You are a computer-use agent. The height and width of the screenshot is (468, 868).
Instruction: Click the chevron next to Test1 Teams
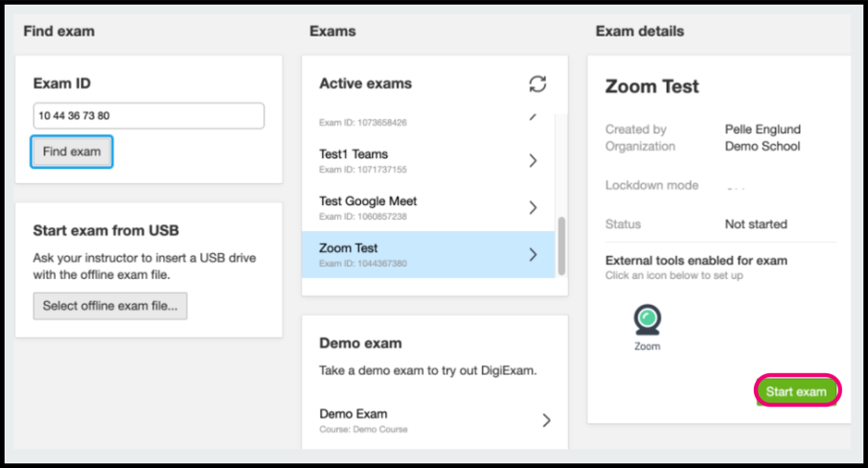click(533, 160)
